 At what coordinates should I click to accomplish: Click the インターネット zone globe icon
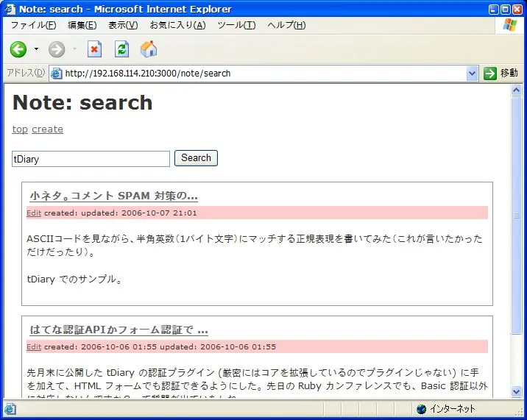coord(421,409)
